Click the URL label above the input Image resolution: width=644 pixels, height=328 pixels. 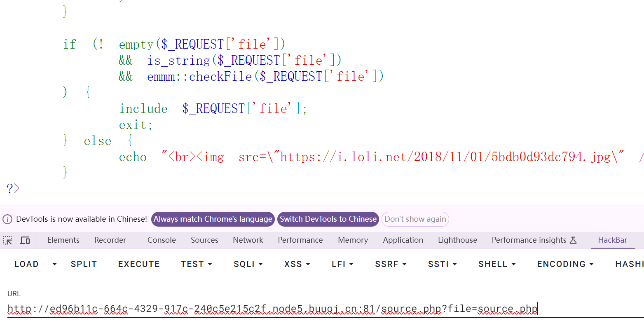coord(14,294)
